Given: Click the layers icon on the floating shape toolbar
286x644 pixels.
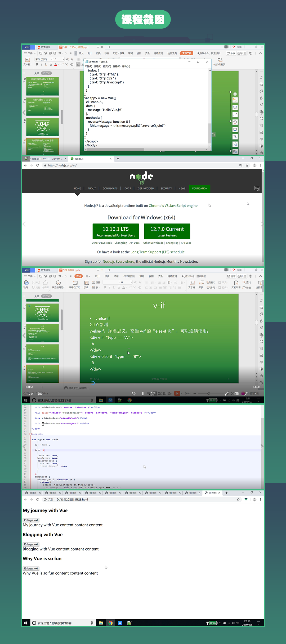Looking at the screenshot, I should pos(235,107).
